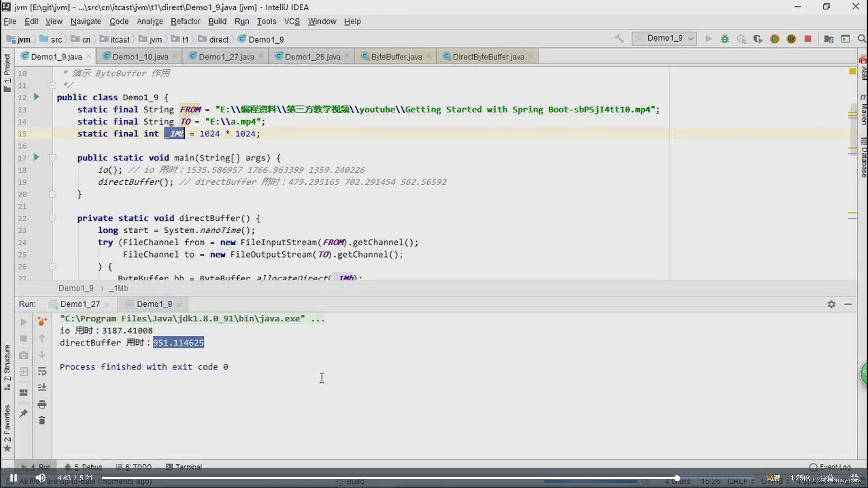
Task: Toggle the Favorites tool window
Action: coord(7,428)
